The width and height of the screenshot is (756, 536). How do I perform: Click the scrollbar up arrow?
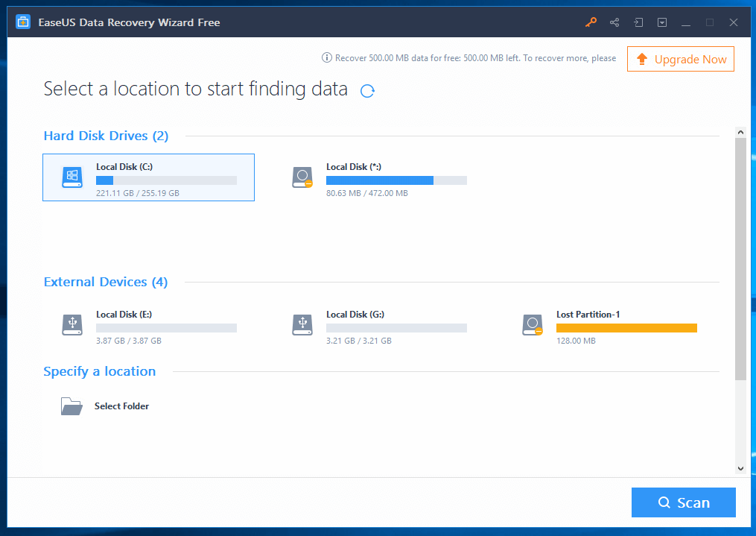point(740,132)
